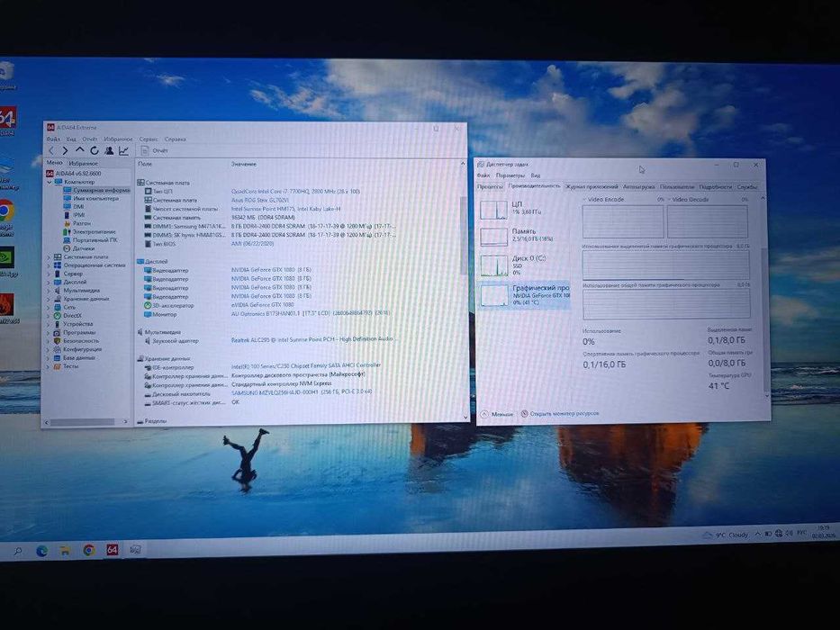This screenshot has width=840, height=630.
Task: Click AIDA64 vertical scrollbar thumb
Action: [x=463, y=235]
